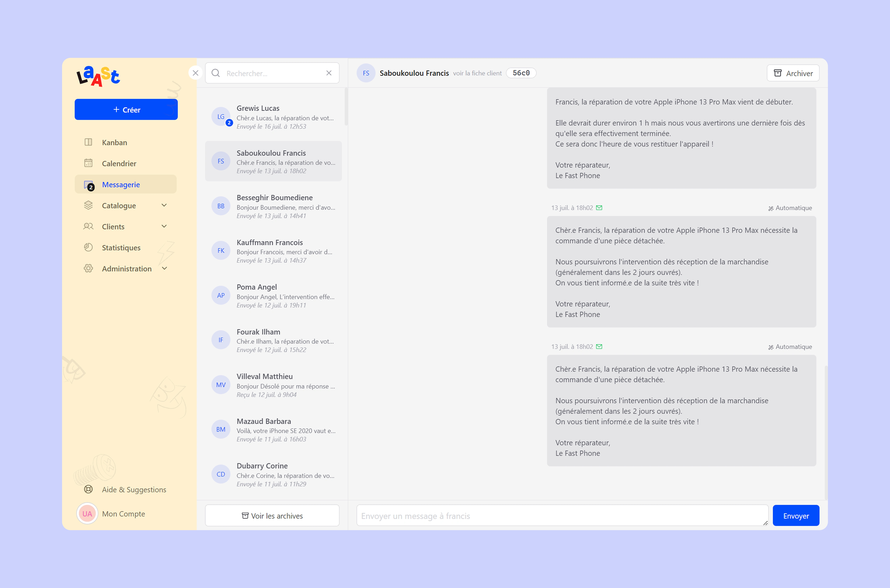The image size is (890, 588).
Task: Click the Administration gear icon
Action: 88,268
